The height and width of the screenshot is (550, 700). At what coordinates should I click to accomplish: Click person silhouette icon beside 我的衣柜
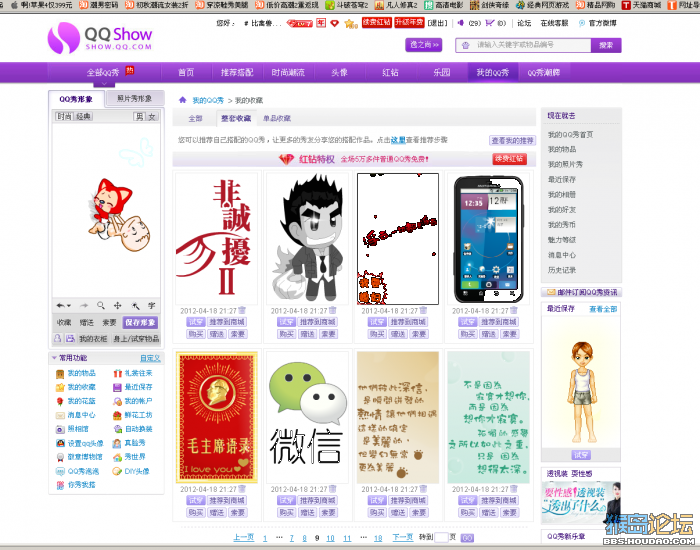pyautogui.click(x=58, y=338)
